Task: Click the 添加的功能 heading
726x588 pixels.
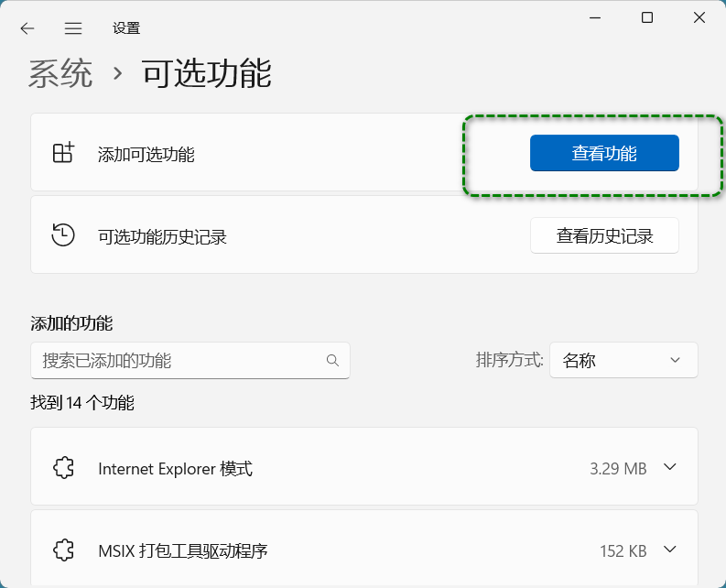Action: tap(71, 323)
